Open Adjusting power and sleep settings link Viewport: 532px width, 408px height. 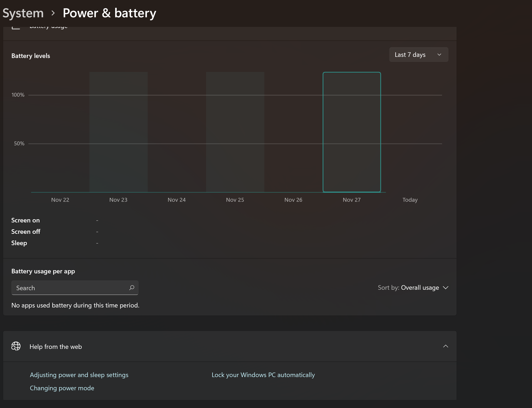(79, 375)
